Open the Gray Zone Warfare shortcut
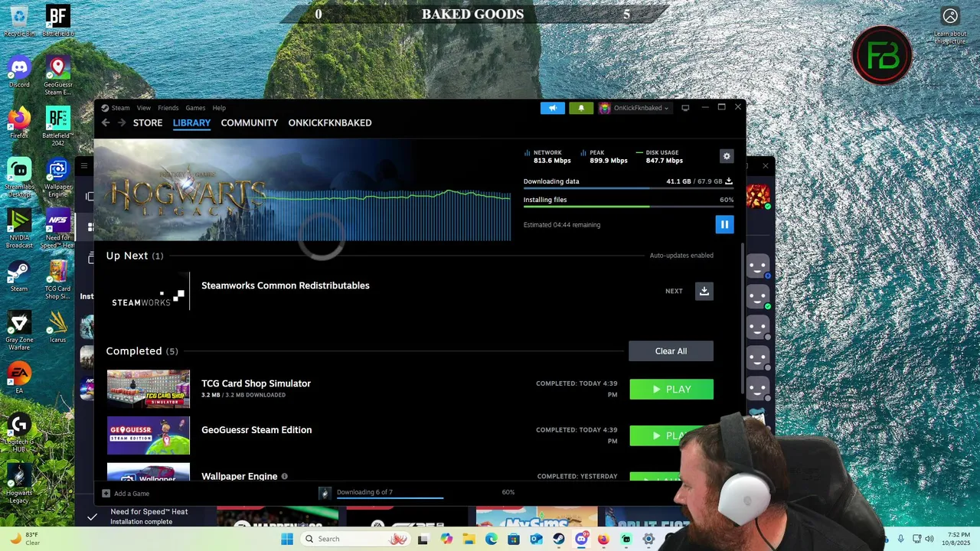980x551 pixels. pyautogui.click(x=19, y=331)
